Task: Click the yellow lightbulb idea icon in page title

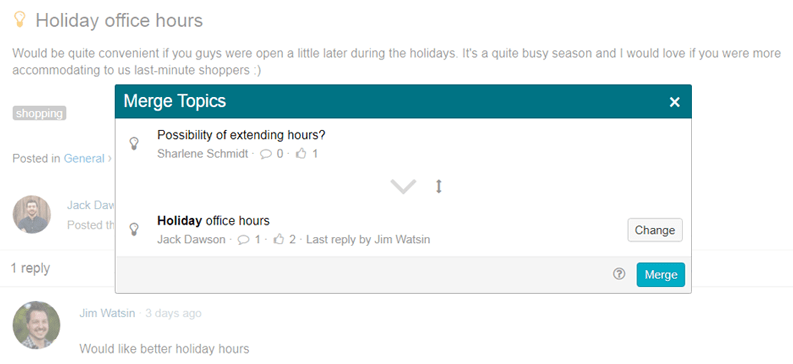Action: pos(19,20)
